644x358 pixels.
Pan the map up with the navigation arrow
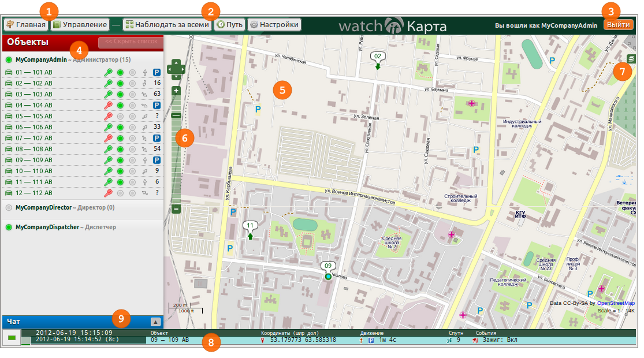pos(176,62)
